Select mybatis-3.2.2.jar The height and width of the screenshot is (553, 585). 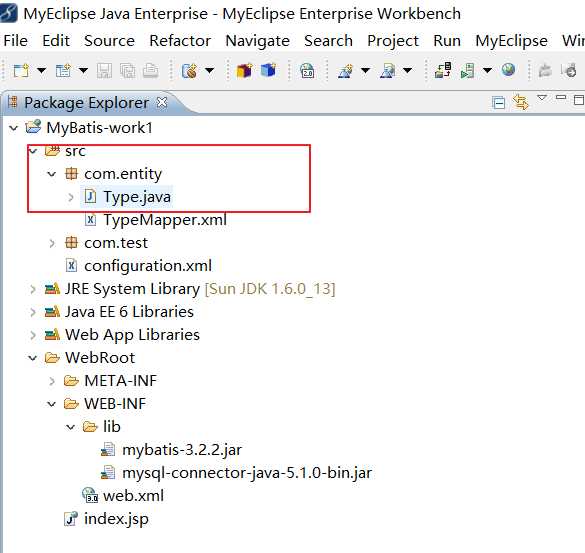[182, 450]
